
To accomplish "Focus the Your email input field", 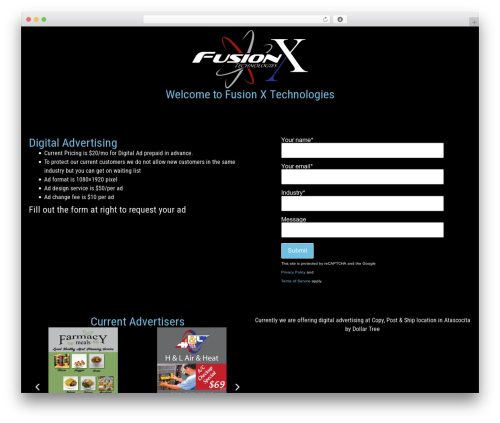I will [x=362, y=177].
